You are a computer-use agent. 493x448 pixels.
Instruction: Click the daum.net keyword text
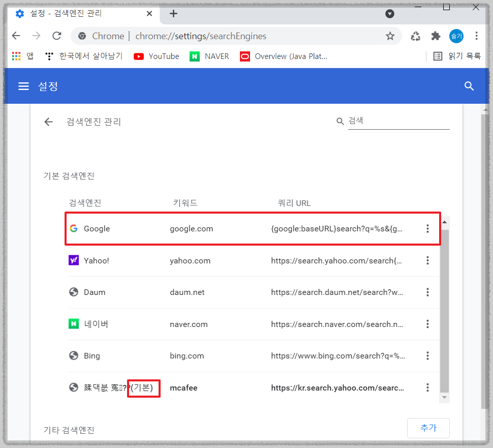tap(187, 292)
